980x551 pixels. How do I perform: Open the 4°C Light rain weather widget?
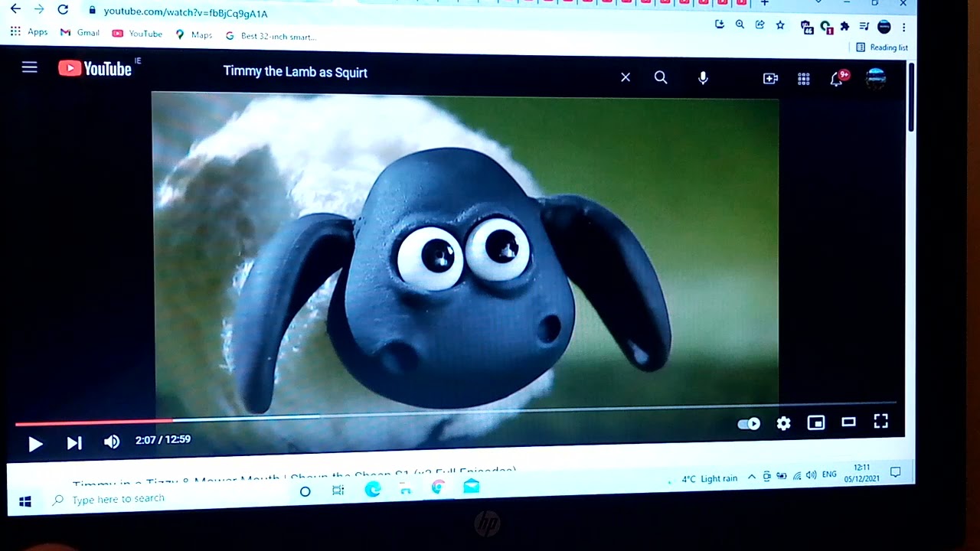pos(710,479)
